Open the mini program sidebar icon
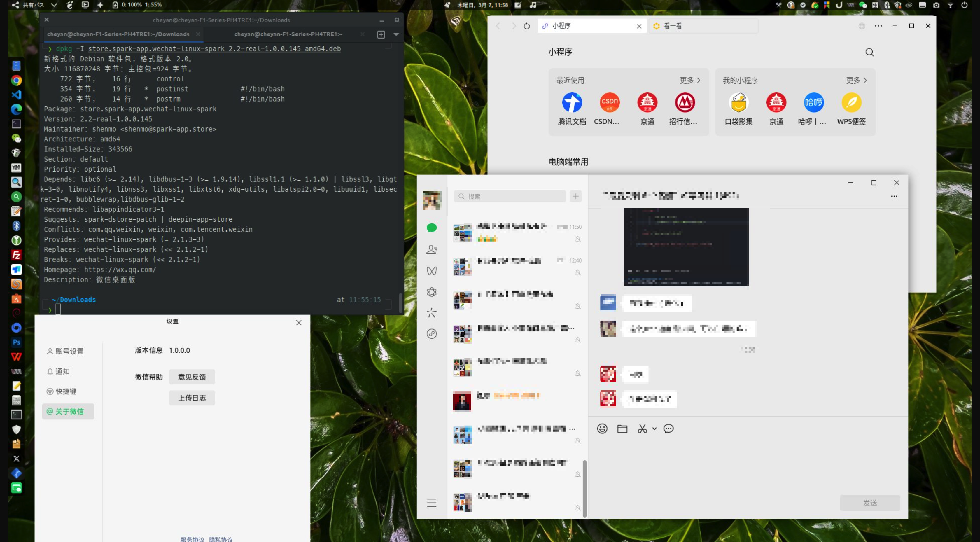Viewport: 980px width, 542px height. coord(432,334)
